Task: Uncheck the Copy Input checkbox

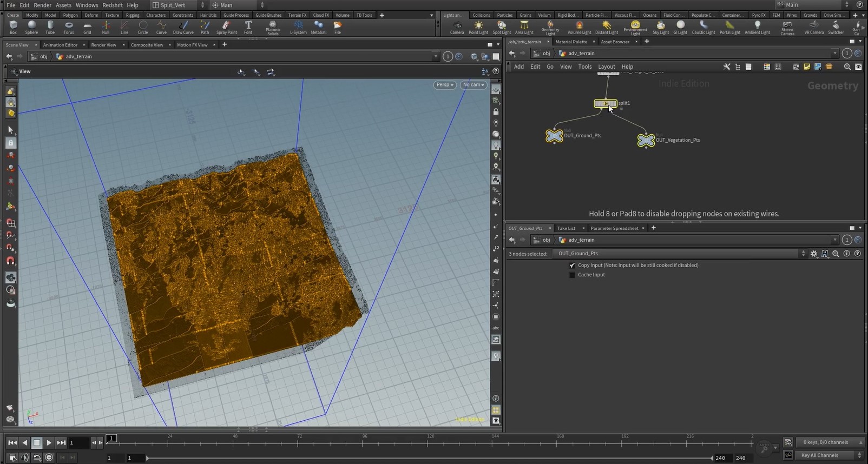Action: (x=572, y=266)
